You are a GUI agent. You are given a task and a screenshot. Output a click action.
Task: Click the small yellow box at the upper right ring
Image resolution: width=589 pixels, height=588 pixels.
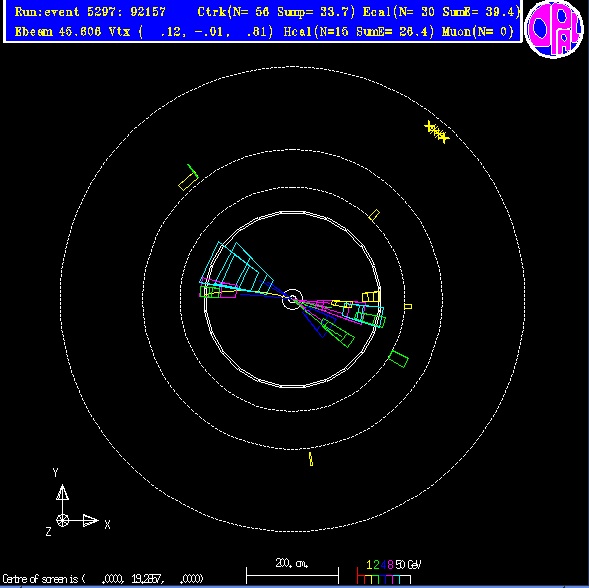pyautogui.click(x=374, y=215)
